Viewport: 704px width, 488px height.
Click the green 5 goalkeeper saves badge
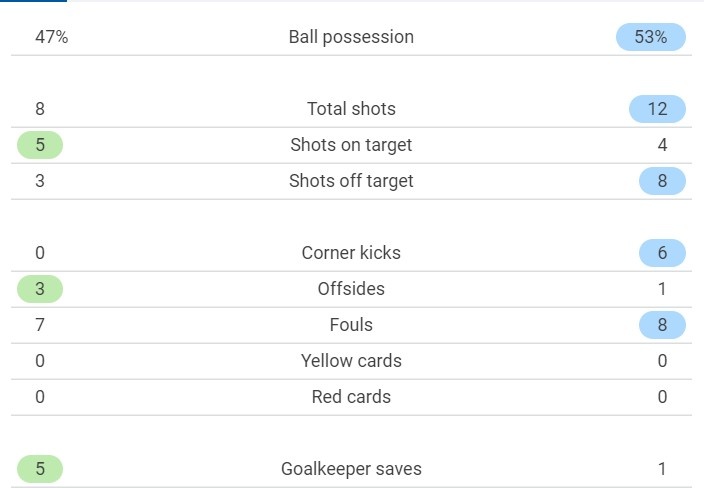coord(40,469)
